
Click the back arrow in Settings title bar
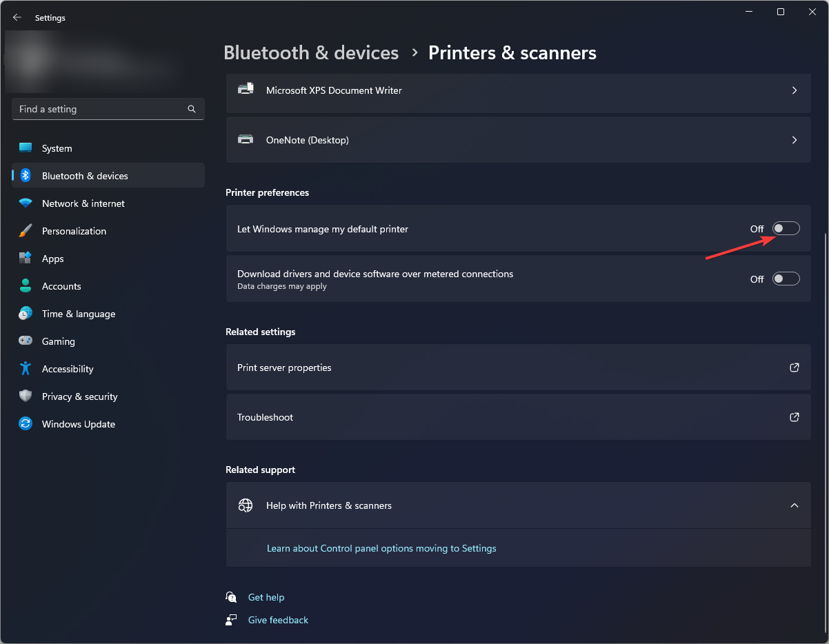(x=17, y=17)
